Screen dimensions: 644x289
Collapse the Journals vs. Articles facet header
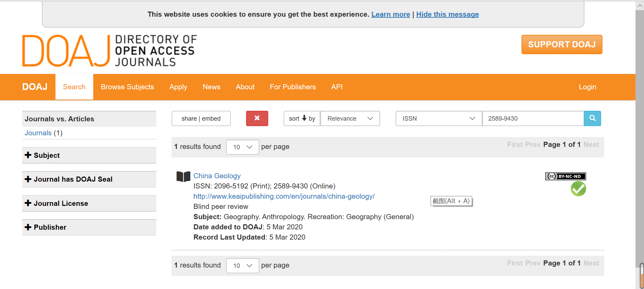pyautogui.click(x=89, y=119)
